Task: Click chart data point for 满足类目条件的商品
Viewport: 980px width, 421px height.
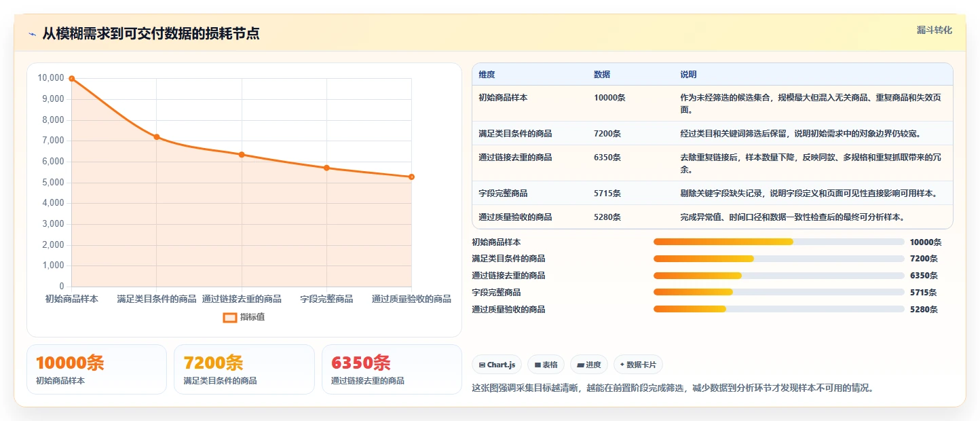Action: click(x=157, y=137)
